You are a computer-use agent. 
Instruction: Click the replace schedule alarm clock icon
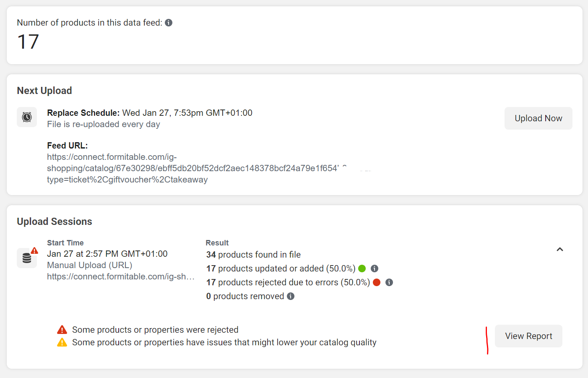[x=27, y=117]
